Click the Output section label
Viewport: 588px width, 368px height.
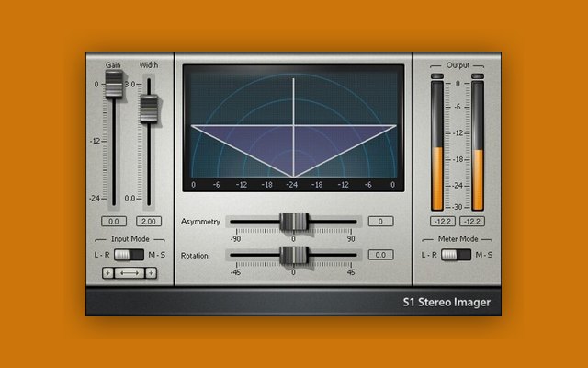pos(458,65)
